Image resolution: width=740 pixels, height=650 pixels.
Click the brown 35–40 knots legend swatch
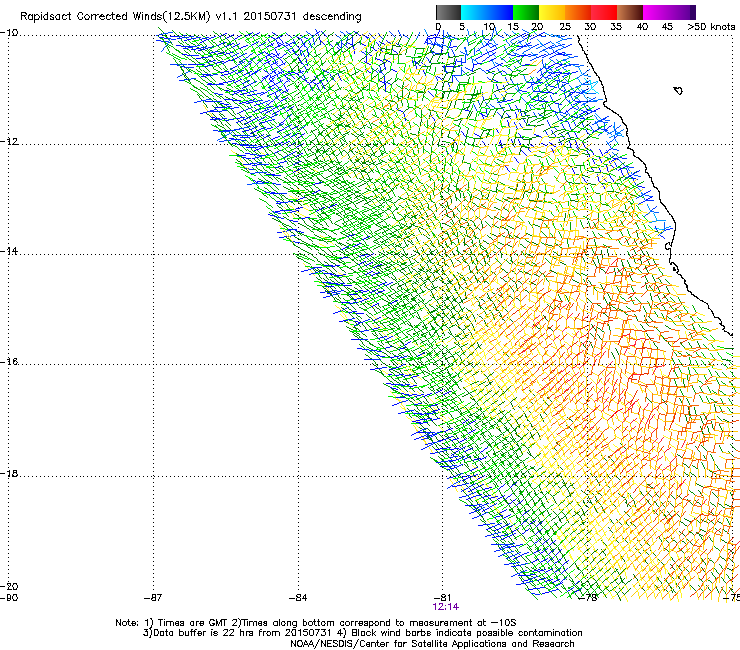tap(630, 12)
